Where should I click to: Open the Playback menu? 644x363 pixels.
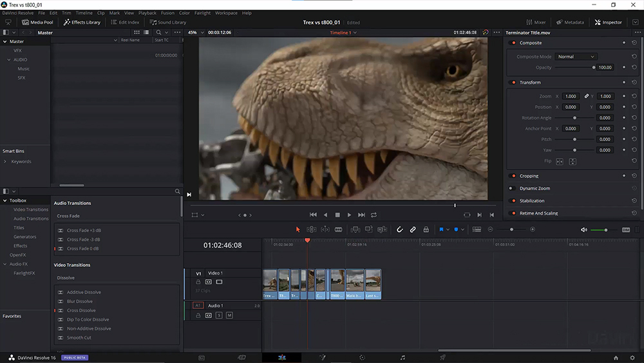[x=147, y=13]
